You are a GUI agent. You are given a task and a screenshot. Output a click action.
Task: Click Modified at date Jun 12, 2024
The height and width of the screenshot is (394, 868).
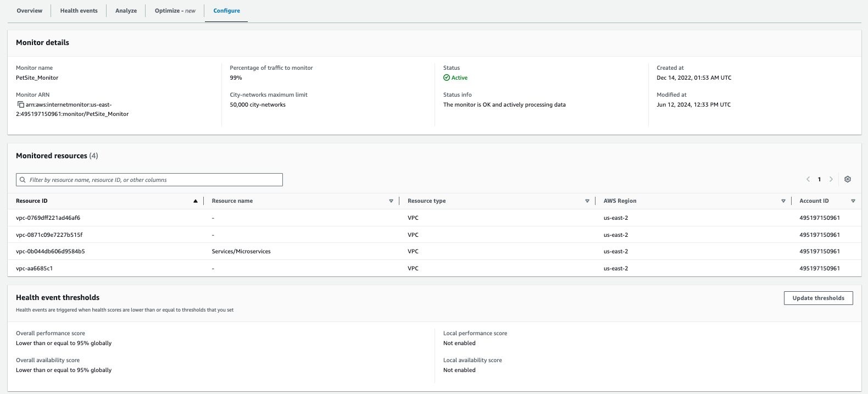pyautogui.click(x=693, y=104)
